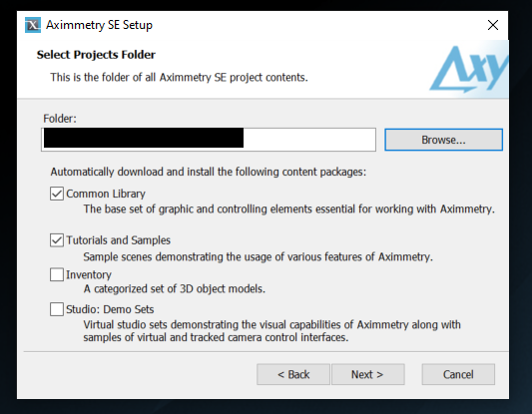Click the Studio: Demo Sets label
The width and height of the screenshot is (532, 414).
(110, 309)
